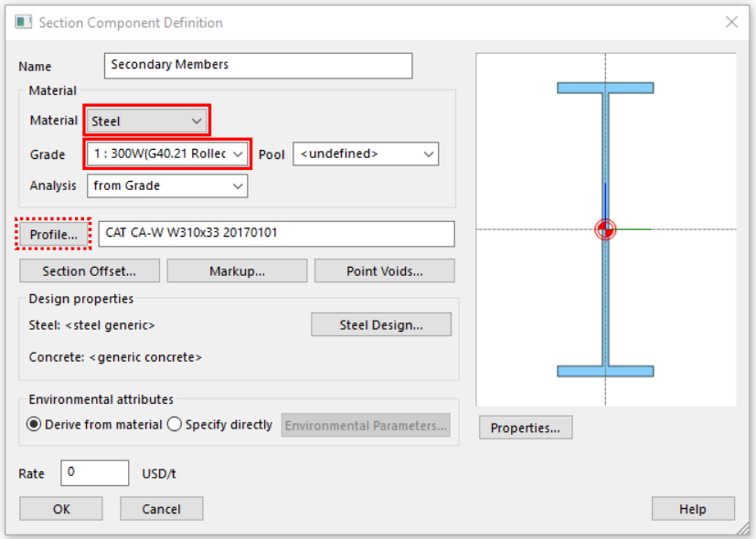The image size is (756, 539).
Task: Open Help for this dialog
Action: click(692, 508)
